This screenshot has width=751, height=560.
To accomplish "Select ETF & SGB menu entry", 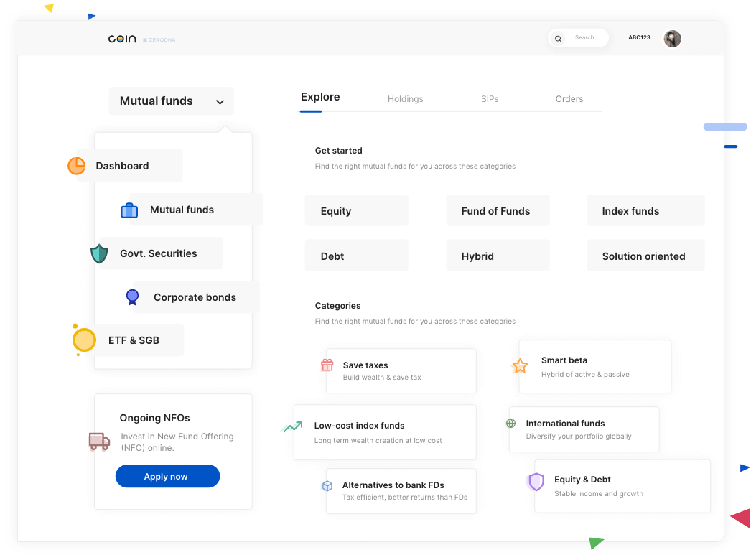I will [134, 340].
